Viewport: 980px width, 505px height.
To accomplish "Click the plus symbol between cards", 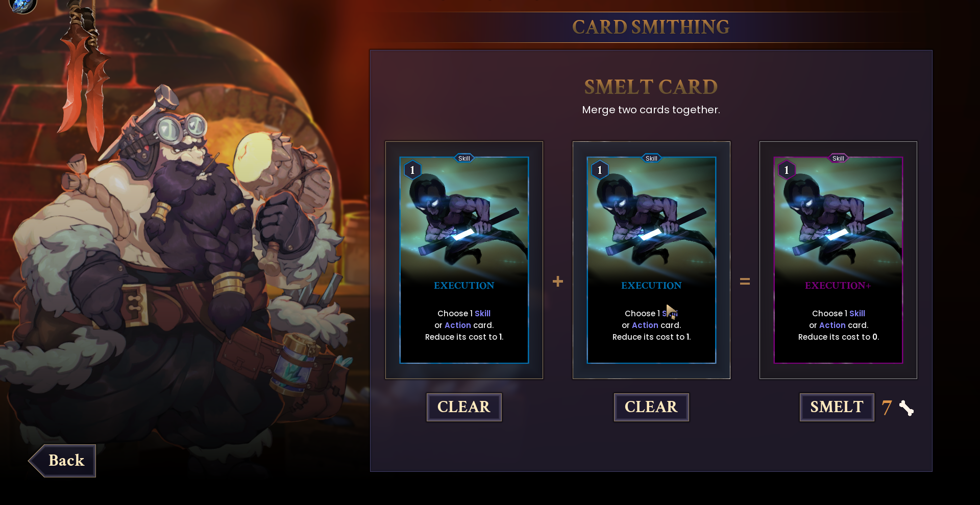I will coord(558,281).
